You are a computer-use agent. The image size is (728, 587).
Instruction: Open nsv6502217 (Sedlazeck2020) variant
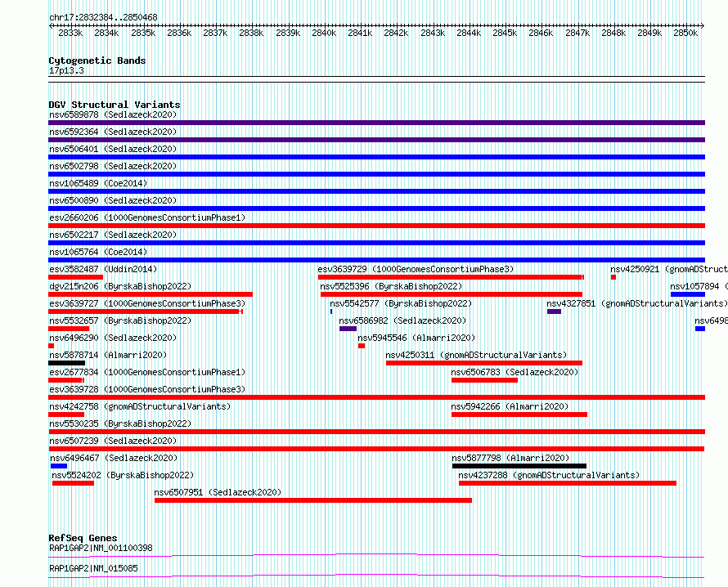pyautogui.click(x=113, y=235)
